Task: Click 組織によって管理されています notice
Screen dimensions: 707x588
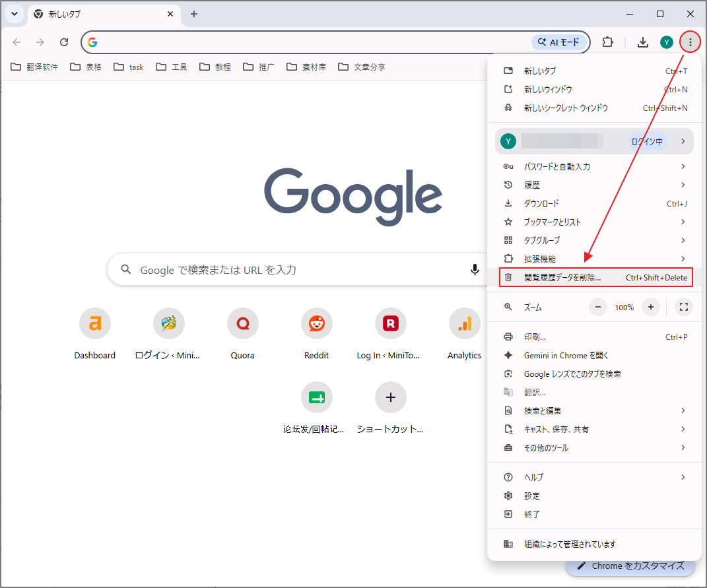Action: (x=595, y=544)
